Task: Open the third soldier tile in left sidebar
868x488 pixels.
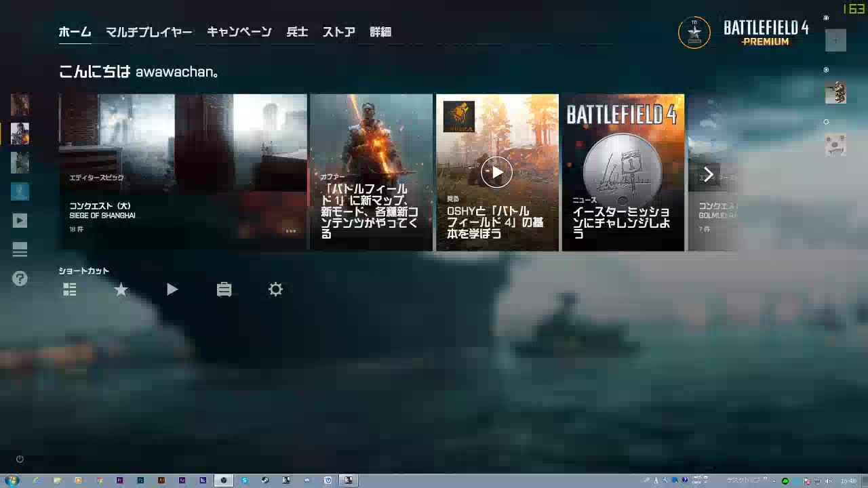Action: [x=20, y=163]
